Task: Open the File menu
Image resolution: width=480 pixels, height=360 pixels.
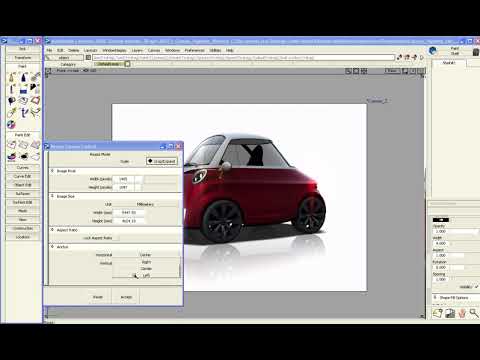Action: point(49,50)
